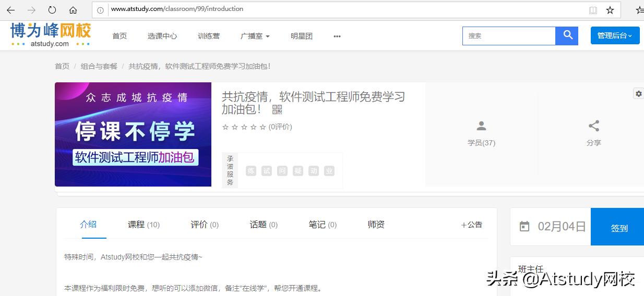Click the 学员(37) label
Image resolution: width=644 pixels, height=296 pixels.
coord(481,143)
